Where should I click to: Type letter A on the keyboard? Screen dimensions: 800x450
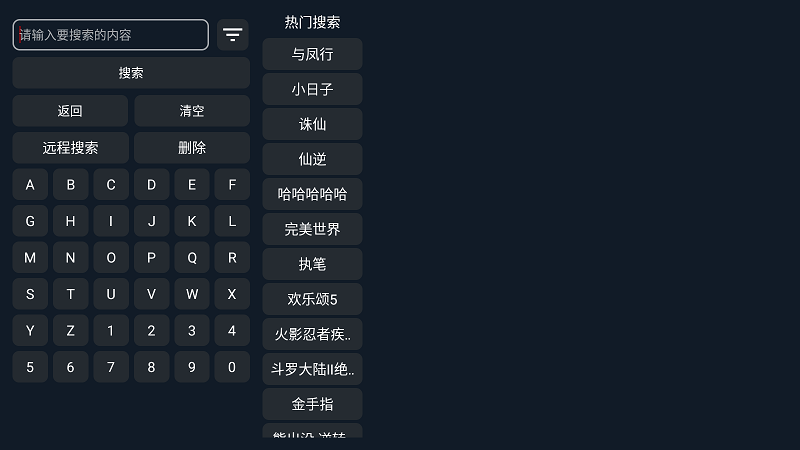(30, 185)
